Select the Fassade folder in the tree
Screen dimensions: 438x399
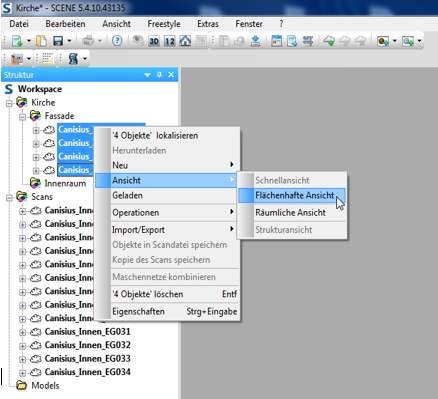click(59, 116)
